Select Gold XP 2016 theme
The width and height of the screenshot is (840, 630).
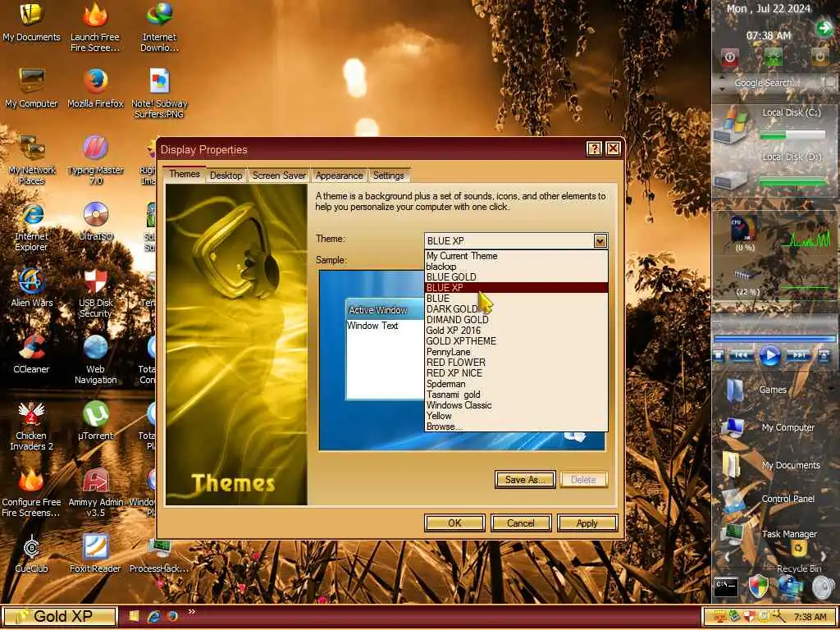pos(517,331)
